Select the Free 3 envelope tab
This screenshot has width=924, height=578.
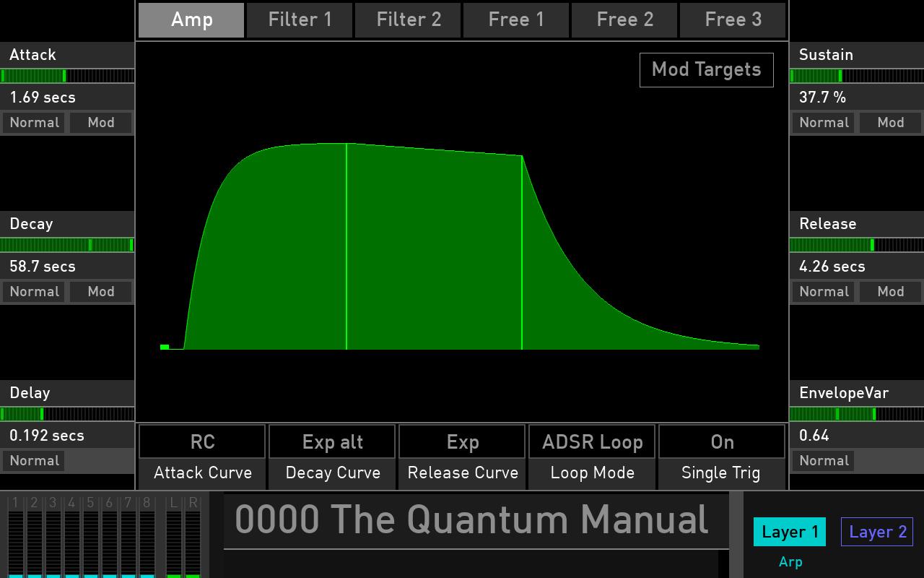point(732,20)
